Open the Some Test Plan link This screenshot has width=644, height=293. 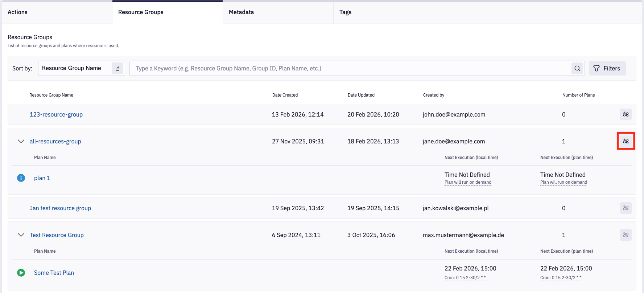pyautogui.click(x=54, y=273)
